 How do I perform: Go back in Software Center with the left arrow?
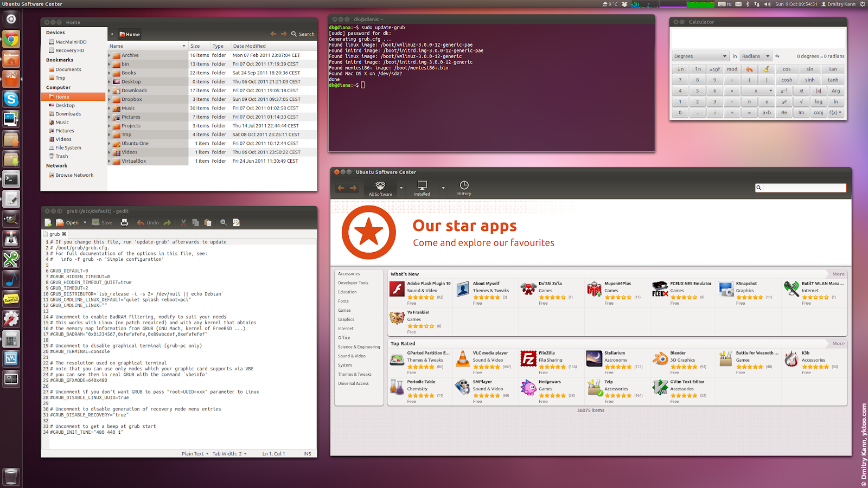pos(341,188)
